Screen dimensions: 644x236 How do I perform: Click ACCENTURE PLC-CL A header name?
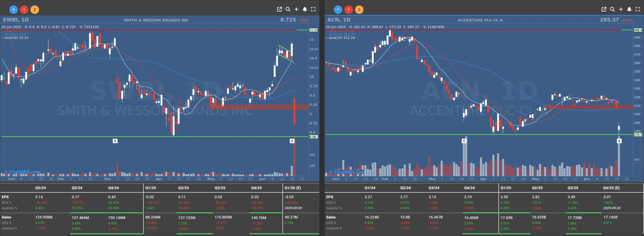[x=480, y=20]
